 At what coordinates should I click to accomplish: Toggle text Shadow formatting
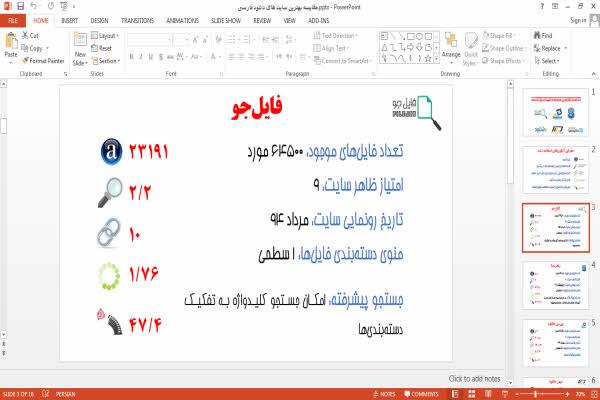coord(161,57)
